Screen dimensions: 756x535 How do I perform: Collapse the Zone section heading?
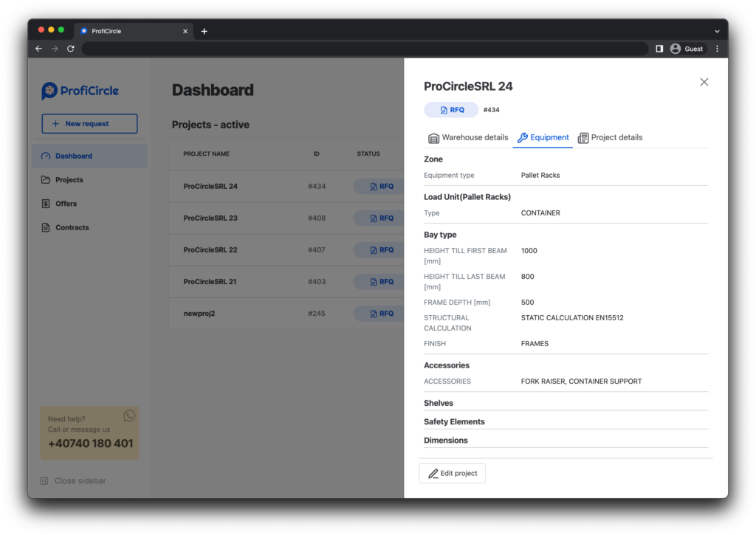pos(433,159)
